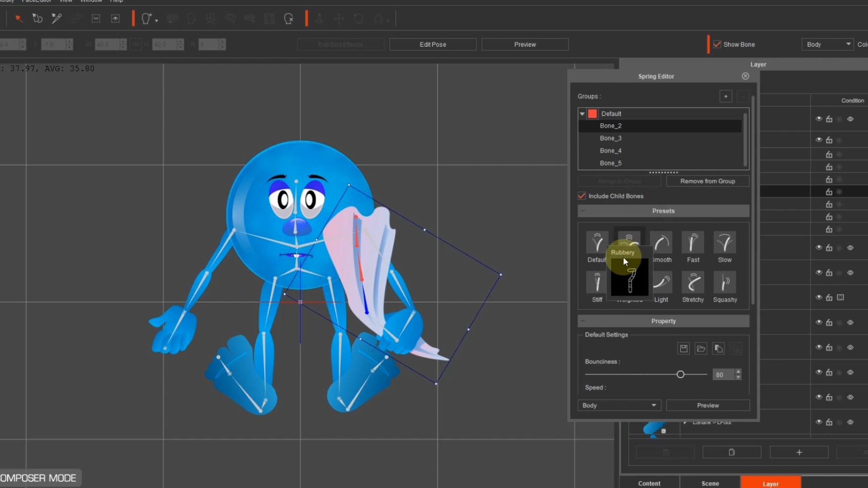
Task: Open the Body dropdown in Spring Editor
Action: (619, 405)
